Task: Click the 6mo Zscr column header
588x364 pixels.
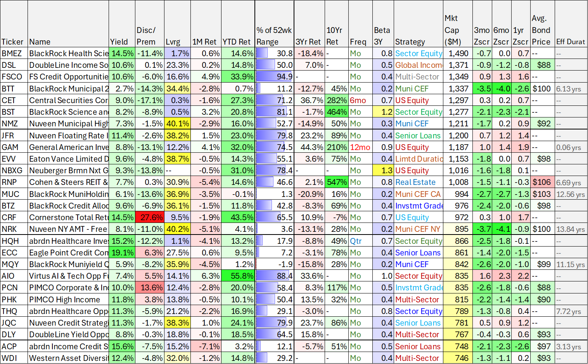Action: pos(502,24)
